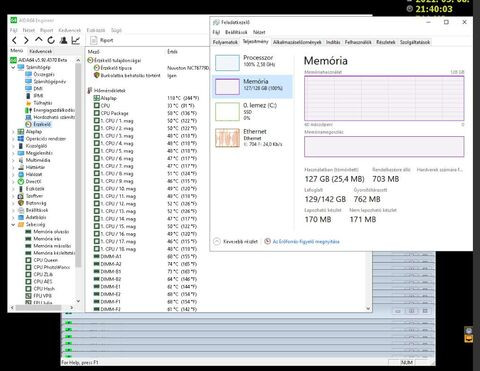Go back with AIDA64 back arrow

tap(14, 41)
